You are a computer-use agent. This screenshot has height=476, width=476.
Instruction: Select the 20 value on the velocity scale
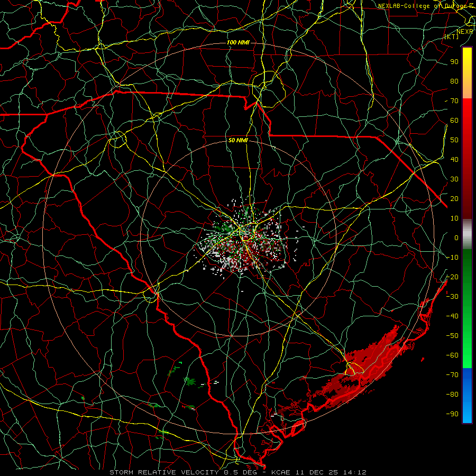(454, 198)
